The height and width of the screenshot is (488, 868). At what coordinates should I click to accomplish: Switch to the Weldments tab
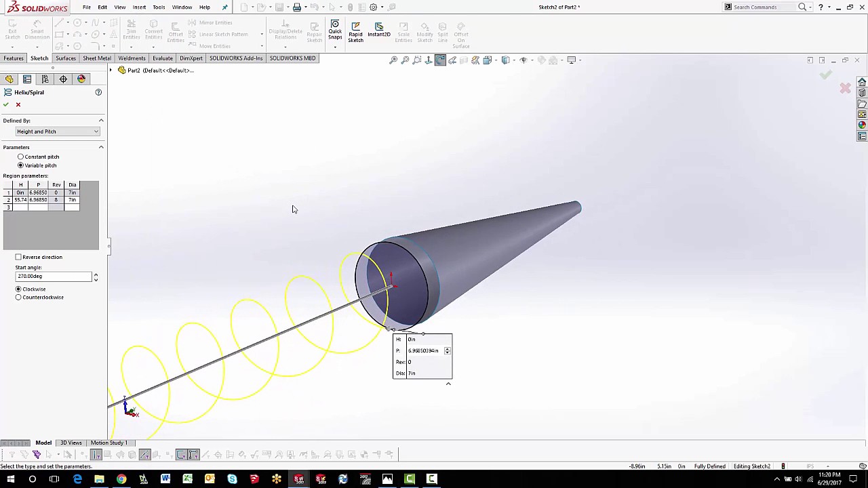[132, 58]
